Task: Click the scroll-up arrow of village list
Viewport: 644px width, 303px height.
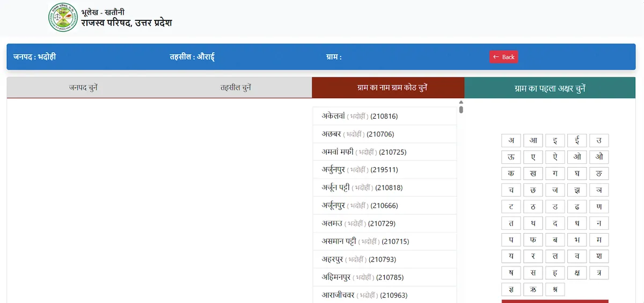Action: [x=461, y=103]
